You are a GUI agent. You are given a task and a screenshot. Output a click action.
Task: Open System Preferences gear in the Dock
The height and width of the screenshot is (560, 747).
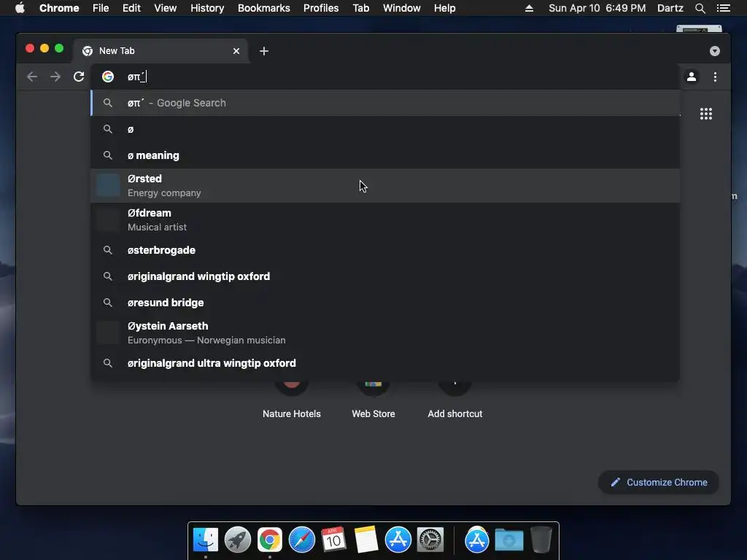[430, 540]
